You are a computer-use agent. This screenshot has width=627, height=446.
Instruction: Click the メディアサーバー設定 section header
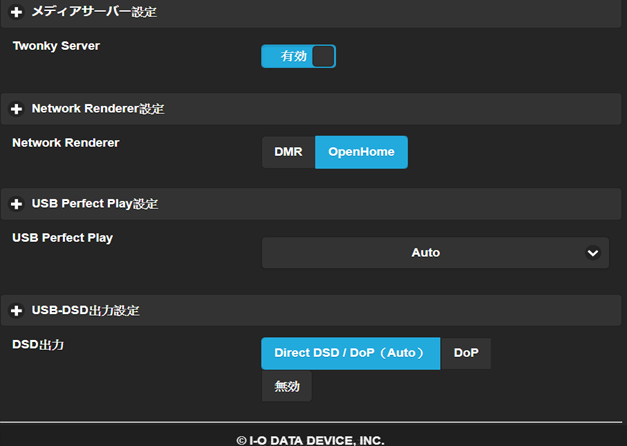coord(311,12)
